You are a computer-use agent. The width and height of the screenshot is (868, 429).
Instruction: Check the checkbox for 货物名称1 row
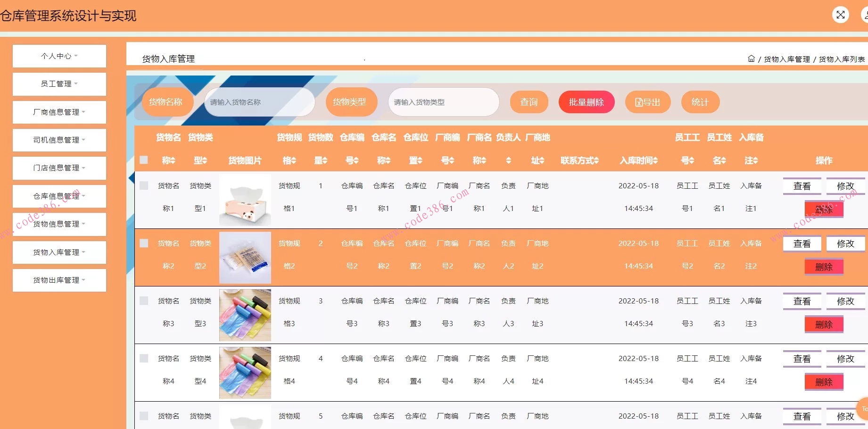coord(144,185)
